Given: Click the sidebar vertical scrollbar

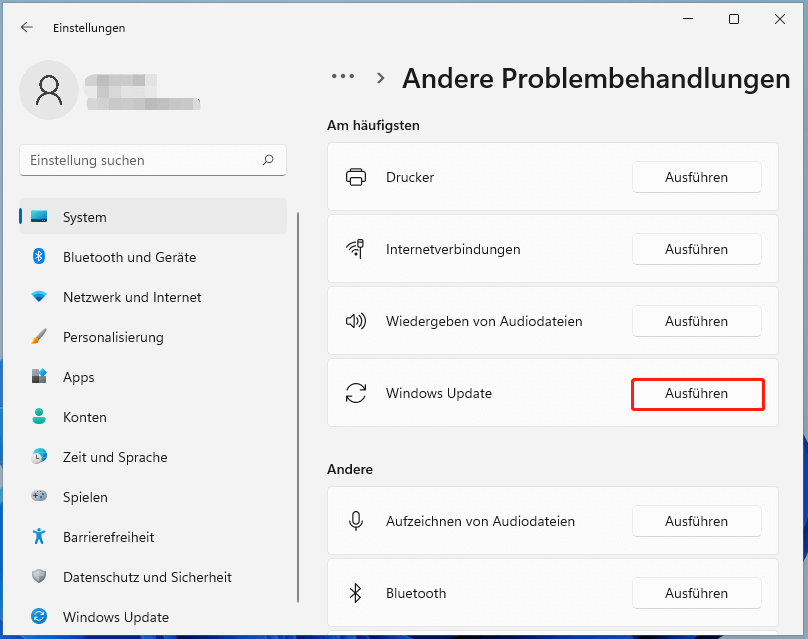Looking at the screenshot, I should click(298, 407).
